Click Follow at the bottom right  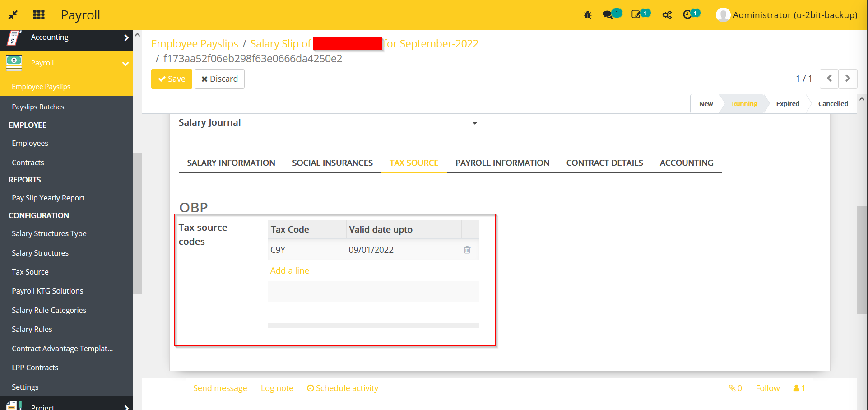767,388
